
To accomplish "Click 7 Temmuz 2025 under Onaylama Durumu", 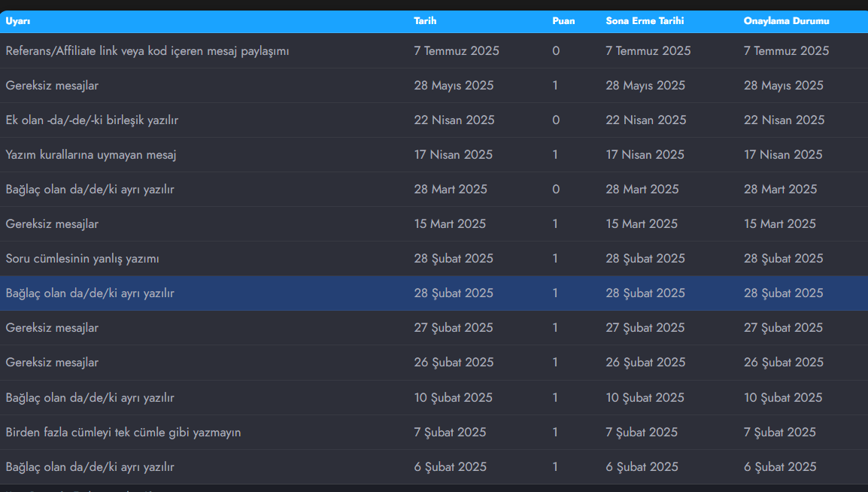I will click(787, 51).
